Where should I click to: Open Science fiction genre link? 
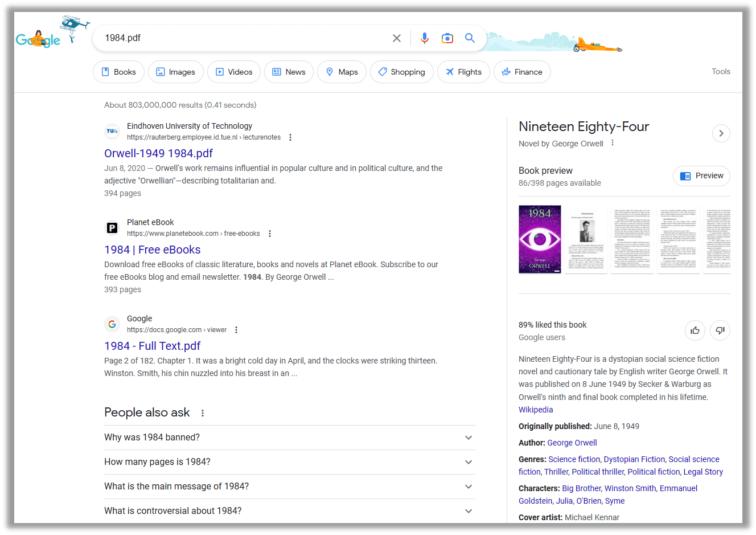574,459
